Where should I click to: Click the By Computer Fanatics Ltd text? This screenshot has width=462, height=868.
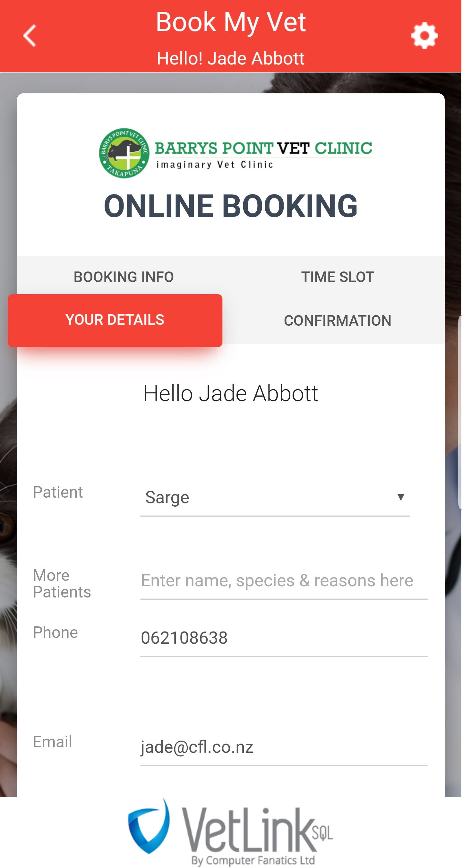[253, 860]
